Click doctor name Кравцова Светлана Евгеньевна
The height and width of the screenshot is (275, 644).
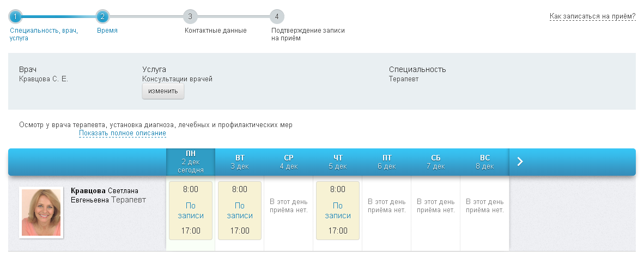click(x=108, y=195)
